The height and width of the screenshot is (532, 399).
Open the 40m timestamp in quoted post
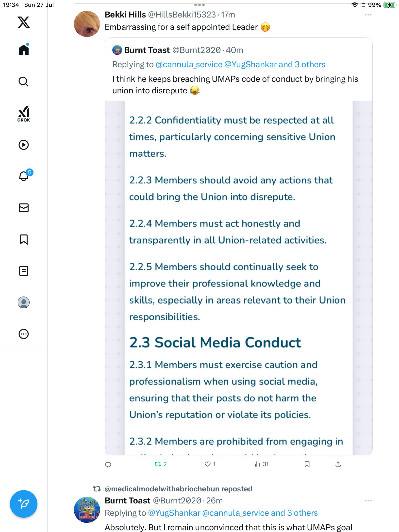pyautogui.click(x=234, y=50)
